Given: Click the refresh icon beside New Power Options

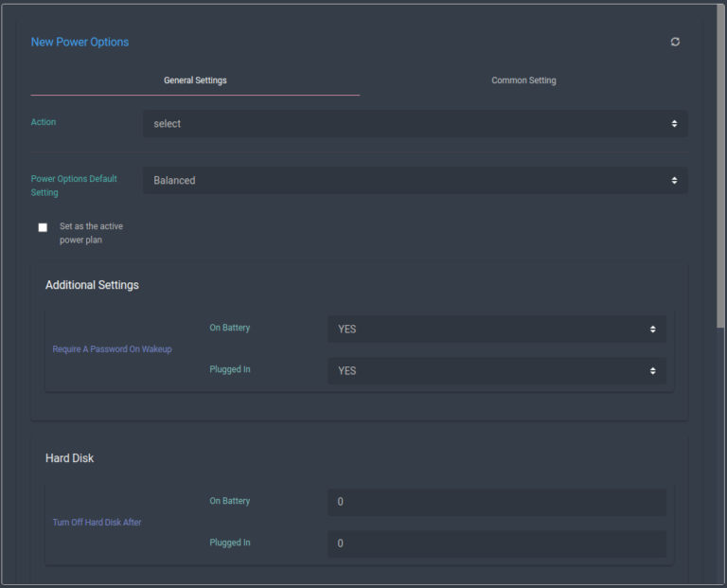Looking at the screenshot, I should pos(675,42).
